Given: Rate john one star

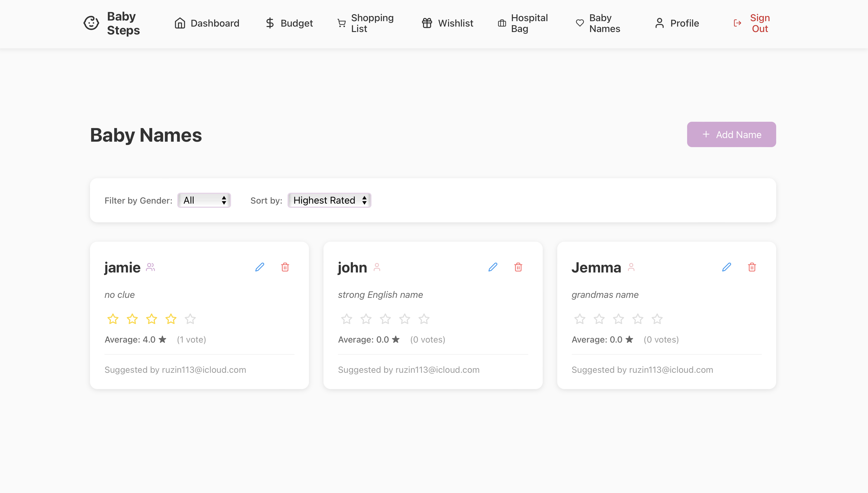Looking at the screenshot, I should (x=346, y=319).
